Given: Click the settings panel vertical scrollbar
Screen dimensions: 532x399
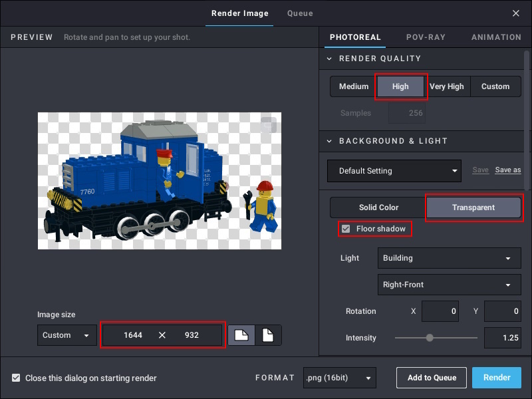Looking at the screenshot, I should click(x=527, y=120).
